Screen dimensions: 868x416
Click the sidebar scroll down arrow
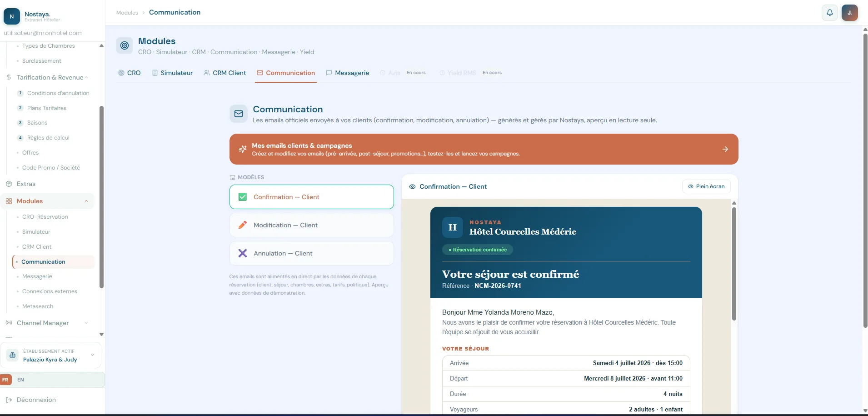pyautogui.click(x=101, y=334)
